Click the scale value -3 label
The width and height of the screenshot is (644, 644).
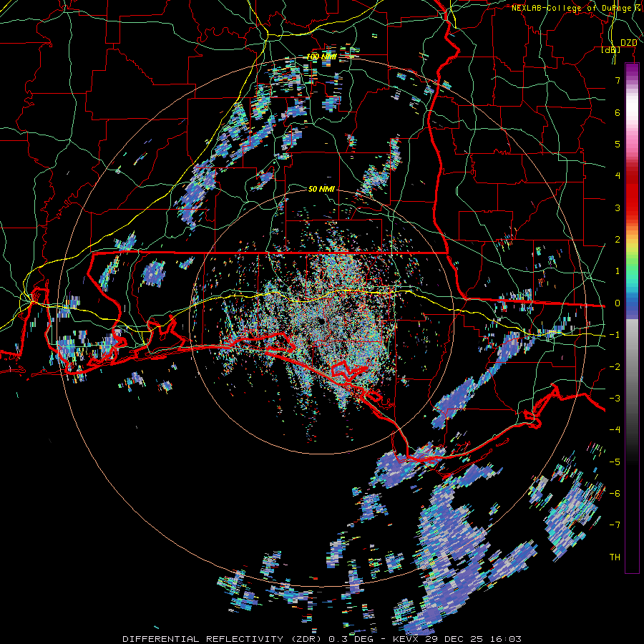point(615,398)
